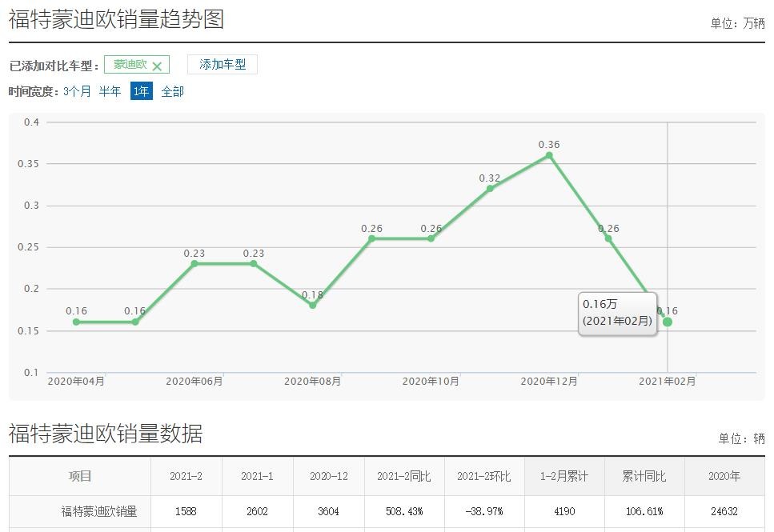Click the 2020年12月 peak point 0.36
774x532 pixels.
point(549,155)
